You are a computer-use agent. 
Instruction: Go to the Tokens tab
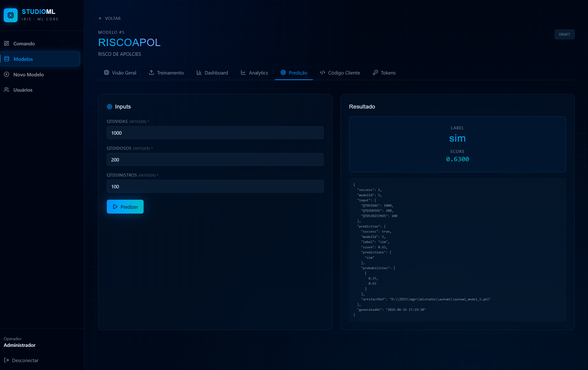384,73
